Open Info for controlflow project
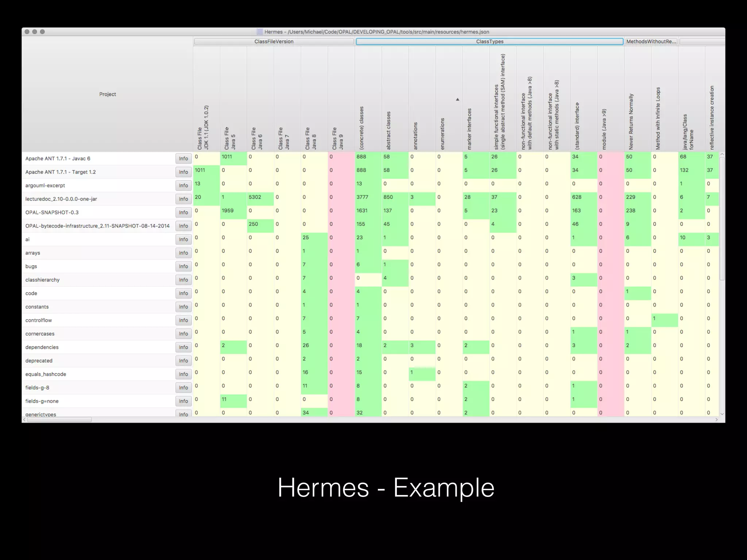The image size is (747, 560). (x=183, y=320)
